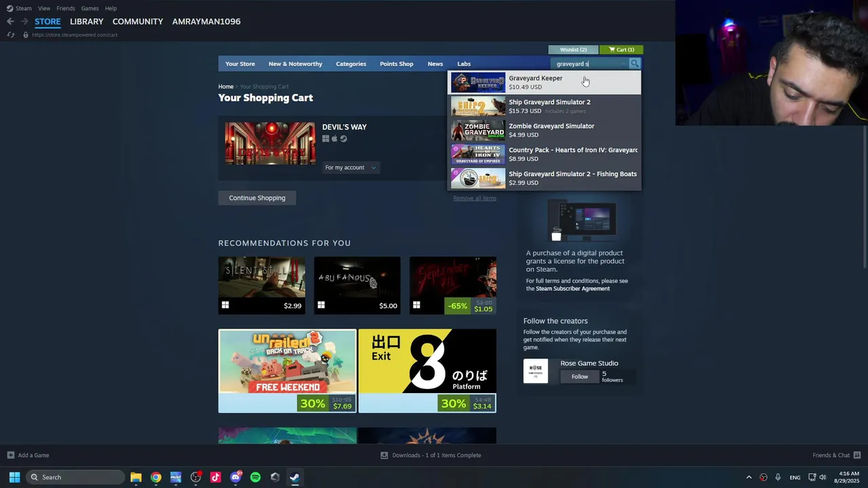Click the Downloads status icon
This screenshot has height=488, width=868.
(384, 455)
